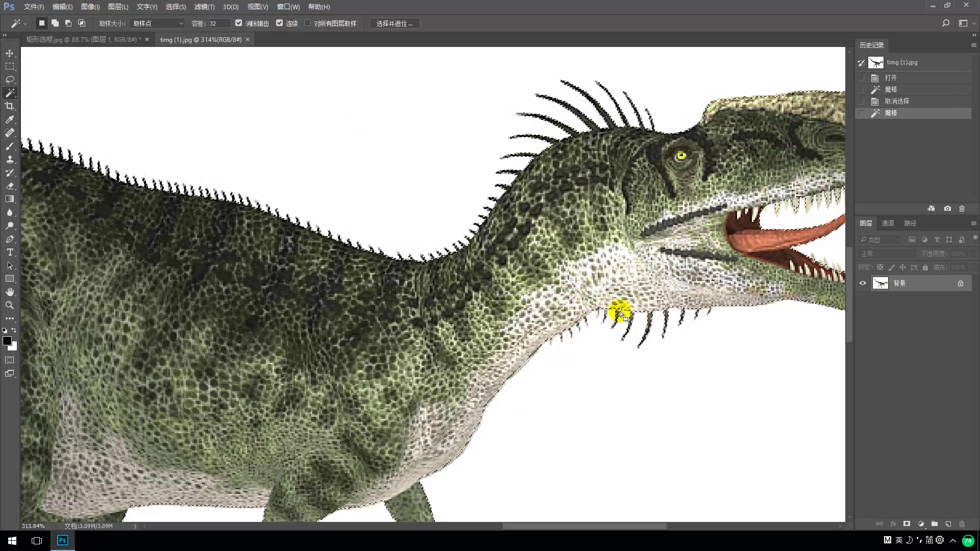Toggle the anti-alias (消除锯齿) checkbox
The width and height of the screenshot is (980, 551).
(x=238, y=23)
